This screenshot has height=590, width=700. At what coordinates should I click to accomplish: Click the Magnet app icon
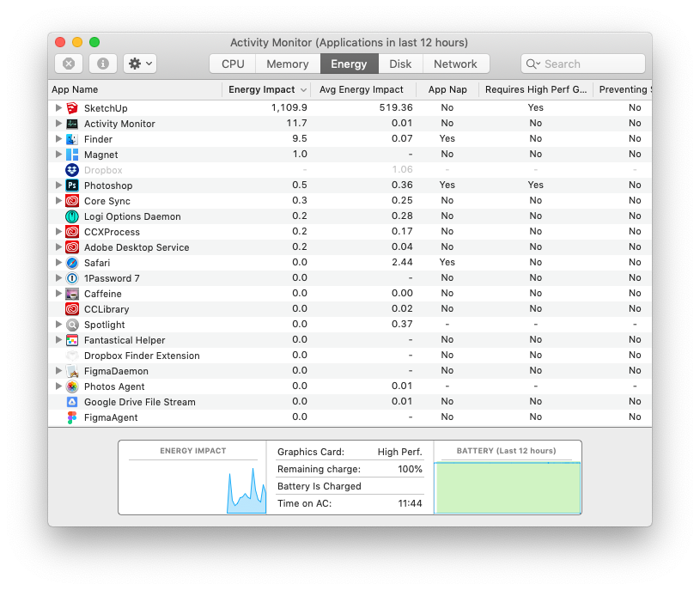click(x=72, y=155)
